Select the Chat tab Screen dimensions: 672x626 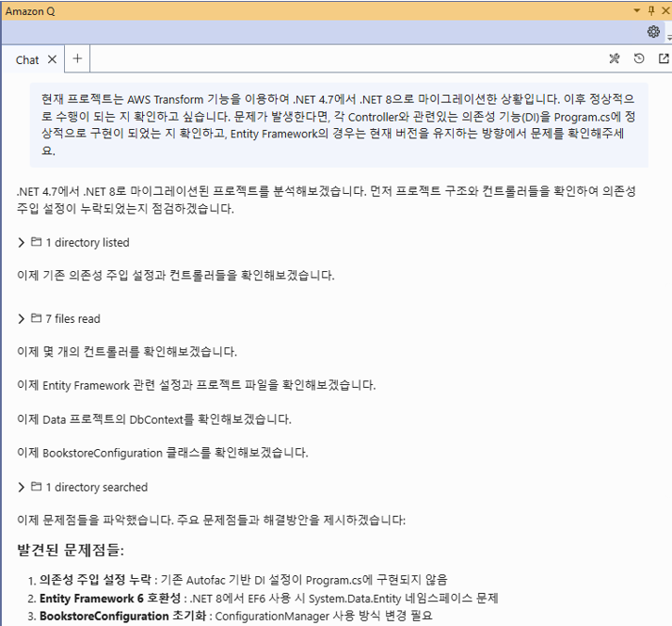27,60
